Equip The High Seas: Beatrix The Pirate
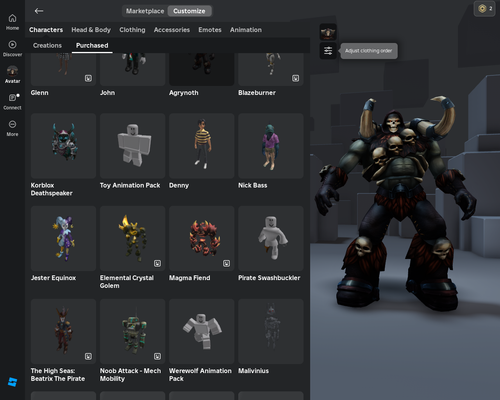This screenshot has height=400, width=500. click(63, 331)
